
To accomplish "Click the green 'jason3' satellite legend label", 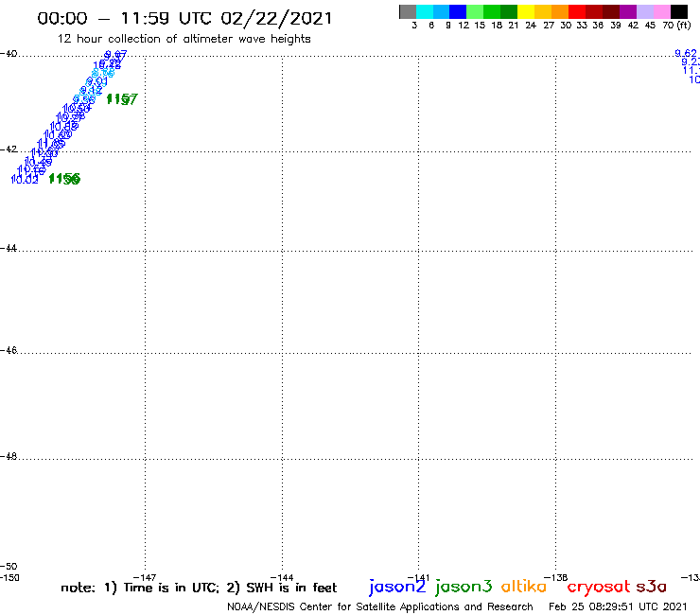I will (x=464, y=587).
